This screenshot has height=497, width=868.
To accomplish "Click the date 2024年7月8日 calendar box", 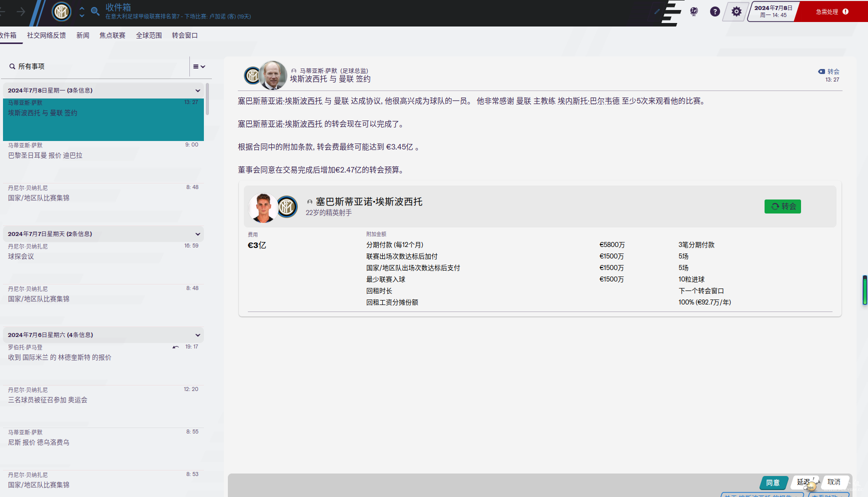I will click(x=773, y=11).
